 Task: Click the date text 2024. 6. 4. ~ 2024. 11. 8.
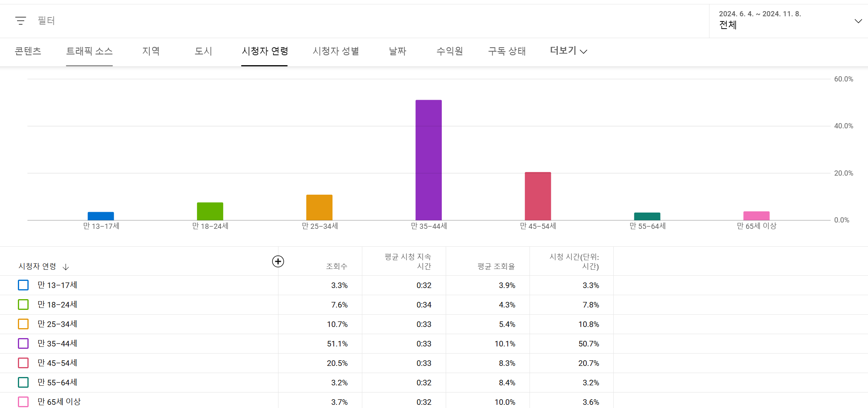(760, 14)
